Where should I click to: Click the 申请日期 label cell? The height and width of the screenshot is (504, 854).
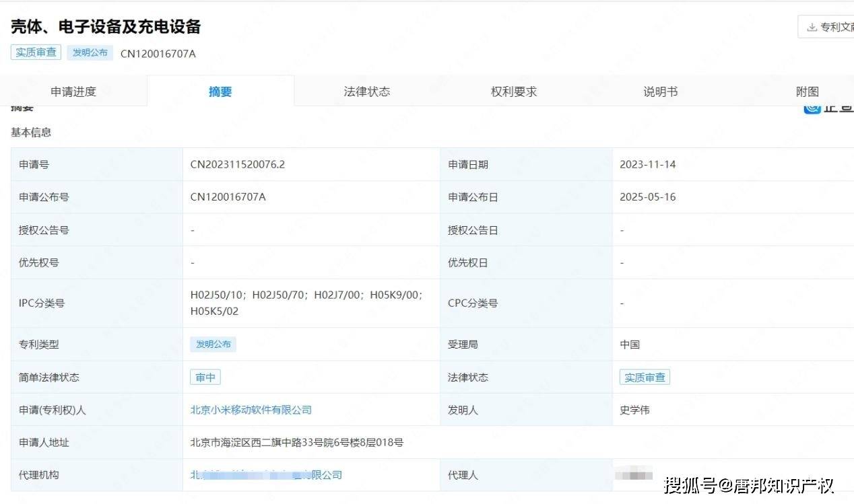click(x=527, y=164)
